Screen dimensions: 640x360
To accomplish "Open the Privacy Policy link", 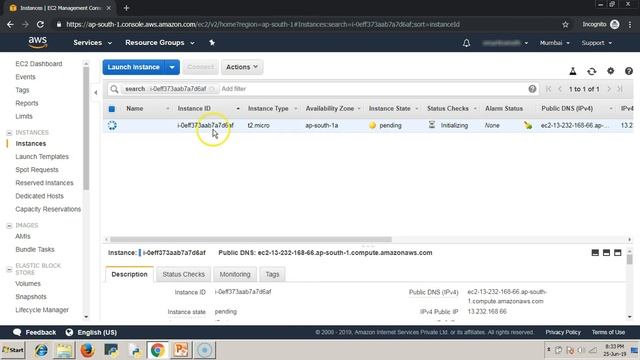I will click(563, 332).
